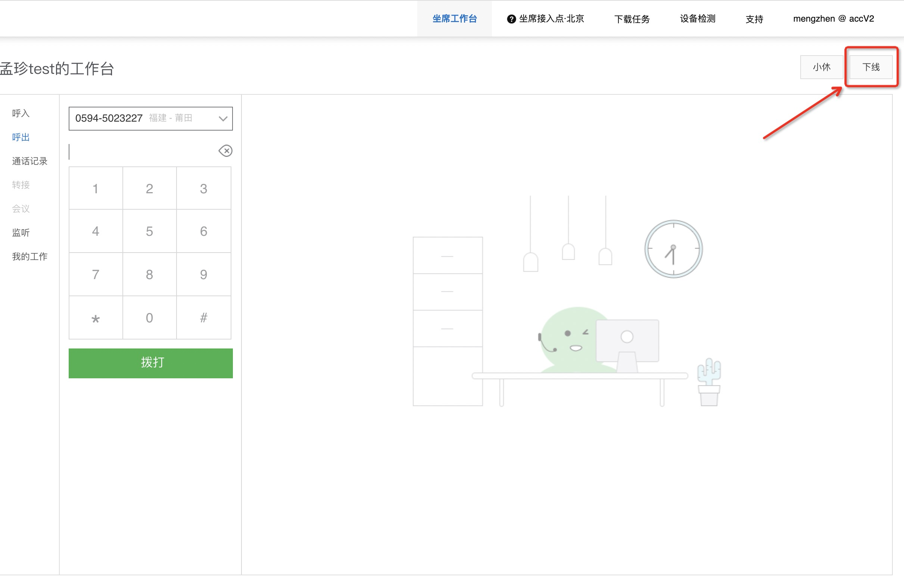This screenshot has height=588, width=904.
Task: Click the help icon beside 坐席接入点
Action: click(511, 19)
